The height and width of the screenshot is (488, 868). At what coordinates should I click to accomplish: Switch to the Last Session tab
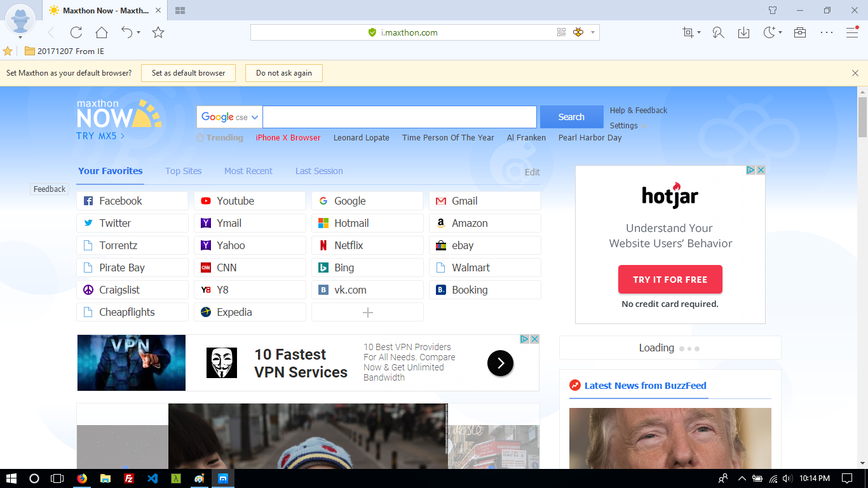[319, 171]
